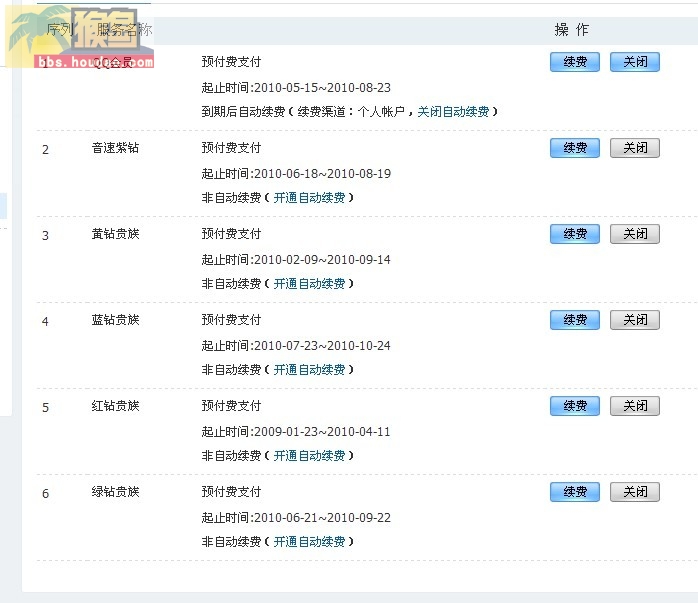The width and height of the screenshot is (698, 603).
Task: Click 操作 column header
Action: 572,30
